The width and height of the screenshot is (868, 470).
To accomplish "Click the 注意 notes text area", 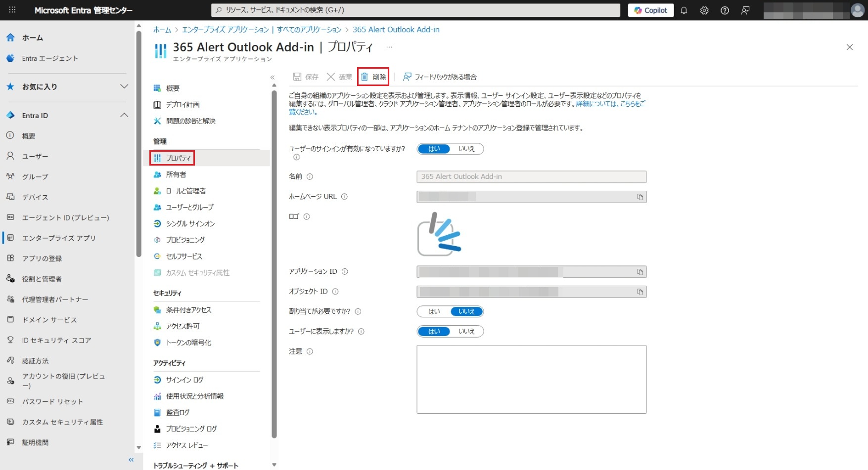I will [531, 379].
